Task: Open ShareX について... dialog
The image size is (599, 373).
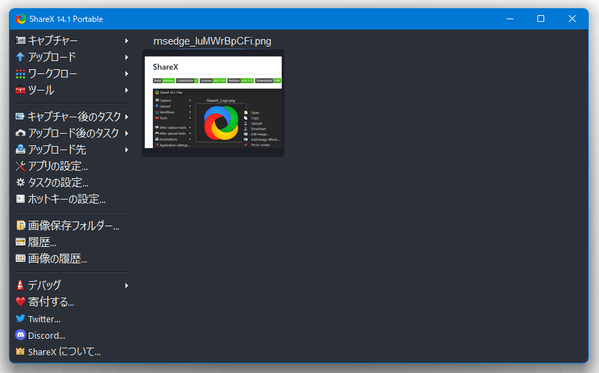Action: click(x=73, y=351)
